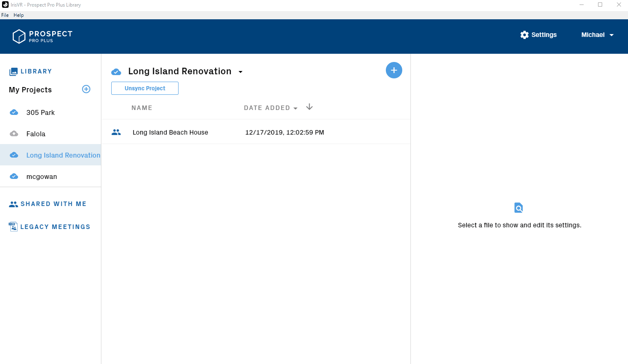Click the blue plus add-file button
628x364 pixels.
[394, 70]
